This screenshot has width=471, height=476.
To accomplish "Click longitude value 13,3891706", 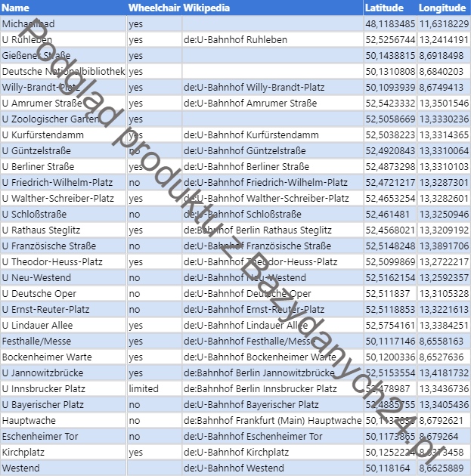I will 444,246.
